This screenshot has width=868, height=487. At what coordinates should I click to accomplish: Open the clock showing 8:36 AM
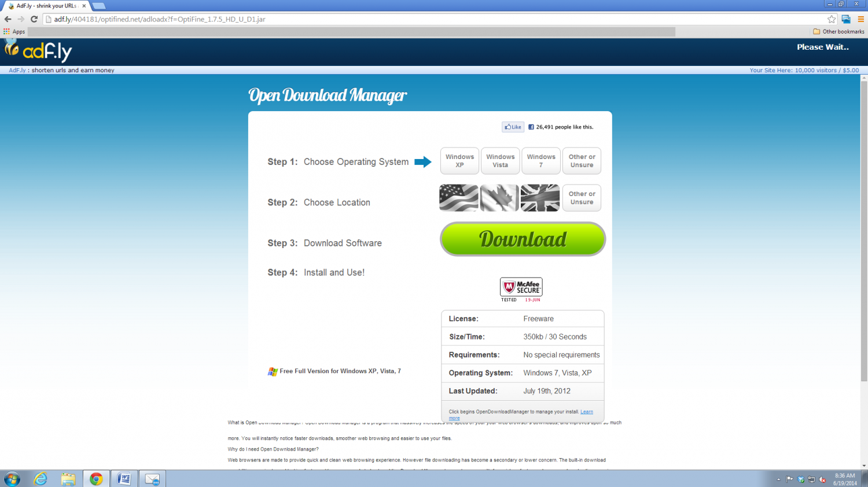coord(845,479)
